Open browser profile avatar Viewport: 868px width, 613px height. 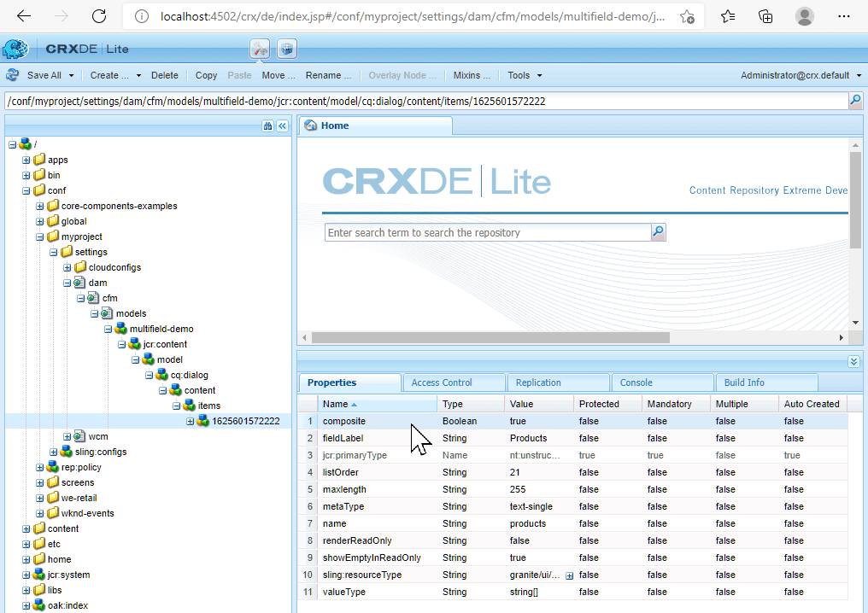804,16
